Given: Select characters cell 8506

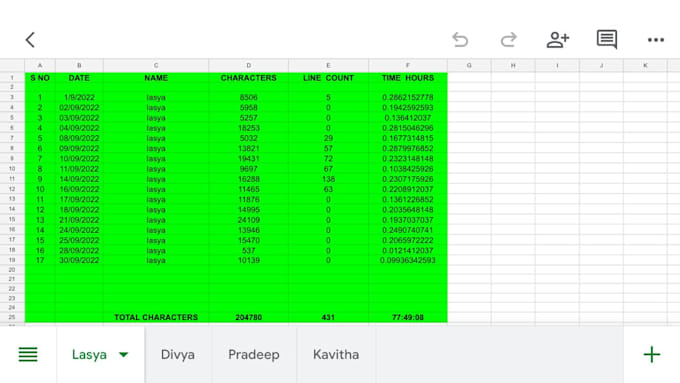Looking at the screenshot, I should coord(248,98).
